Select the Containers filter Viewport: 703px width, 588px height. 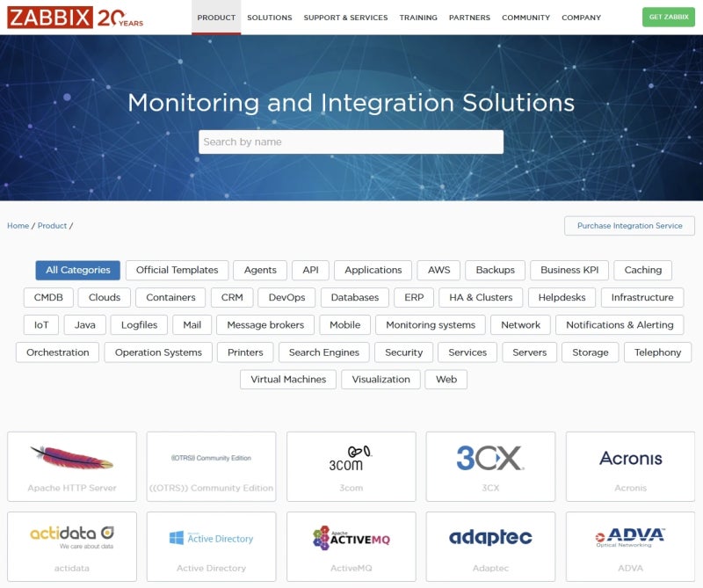pyautogui.click(x=170, y=297)
